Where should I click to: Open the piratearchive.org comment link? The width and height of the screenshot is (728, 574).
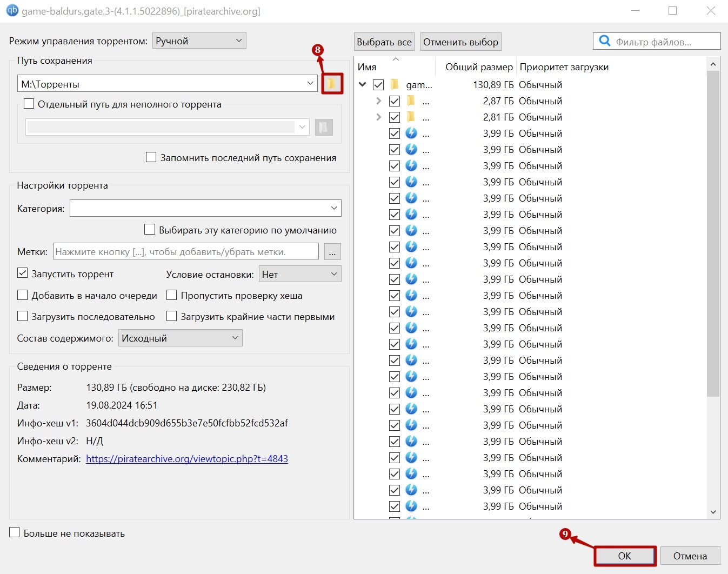[x=187, y=459]
